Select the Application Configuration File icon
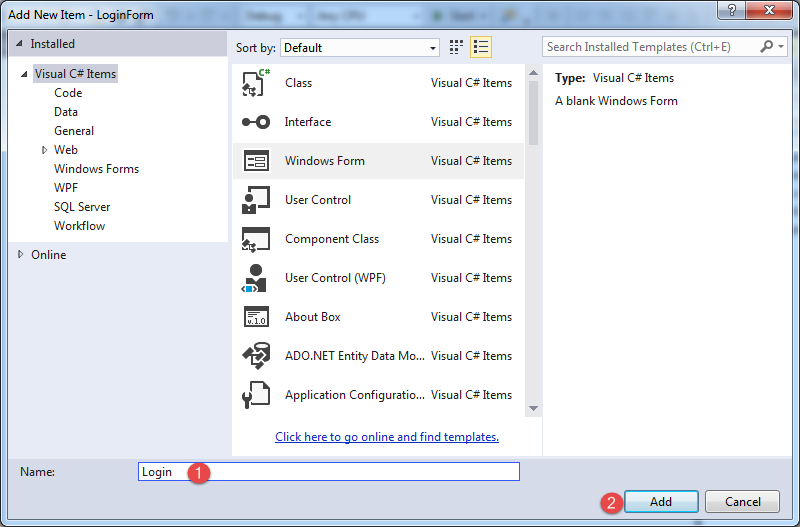The image size is (800, 527). [256, 395]
